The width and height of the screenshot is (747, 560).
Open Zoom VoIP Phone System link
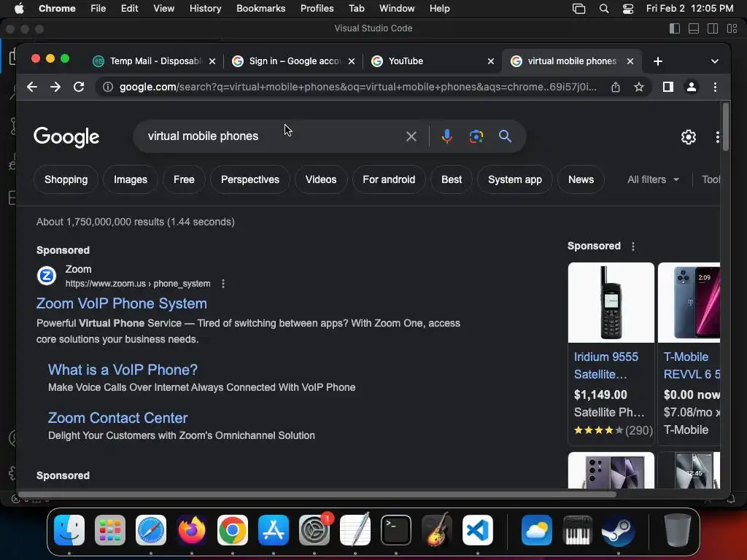pyautogui.click(x=122, y=303)
